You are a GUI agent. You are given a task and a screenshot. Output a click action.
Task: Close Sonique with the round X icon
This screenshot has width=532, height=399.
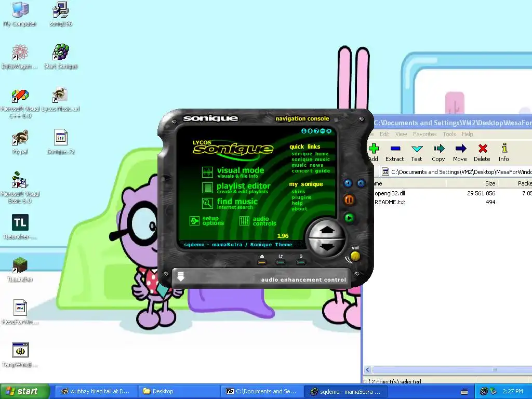point(329,131)
